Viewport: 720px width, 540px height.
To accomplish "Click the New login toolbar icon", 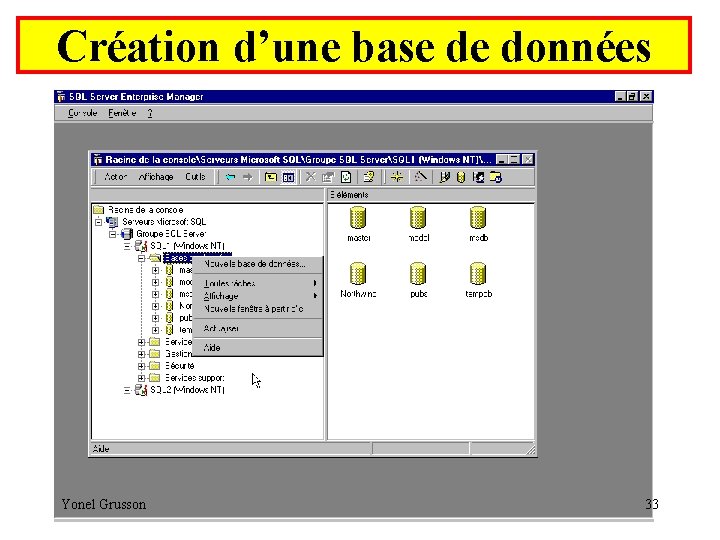I will [478, 177].
